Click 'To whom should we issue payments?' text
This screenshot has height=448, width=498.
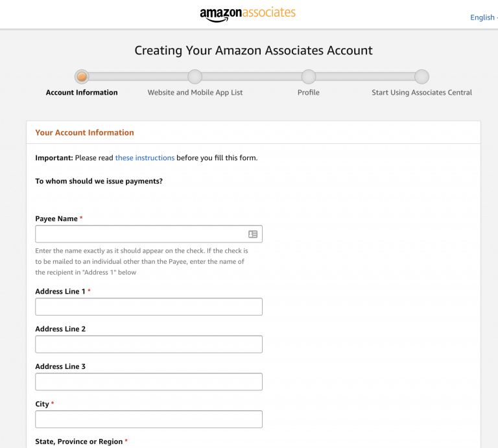(99, 181)
